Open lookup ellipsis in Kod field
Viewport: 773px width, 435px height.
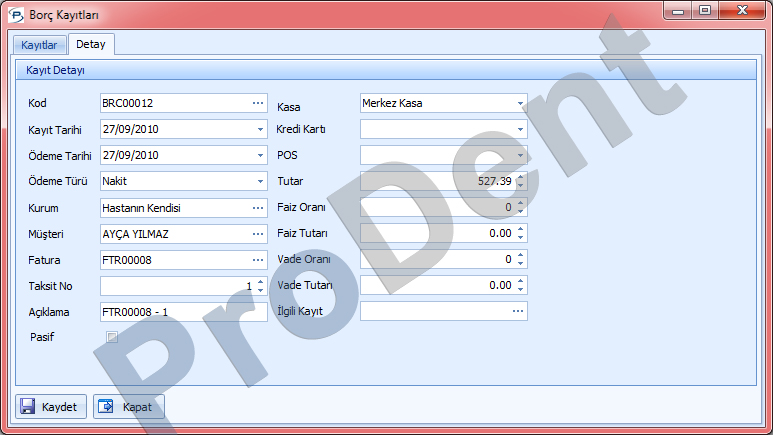click(x=258, y=103)
